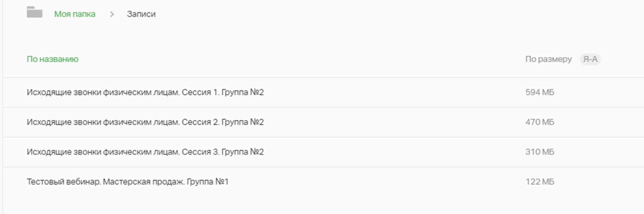This screenshot has height=214, width=644.
Task: Open the Сессия 1. Группа №2 recording
Action: (145, 92)
